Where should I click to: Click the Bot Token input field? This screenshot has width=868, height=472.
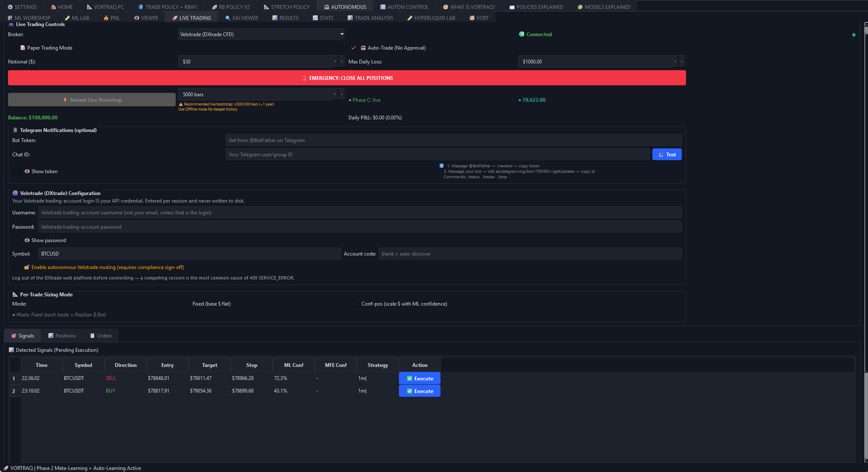[454, 140]
